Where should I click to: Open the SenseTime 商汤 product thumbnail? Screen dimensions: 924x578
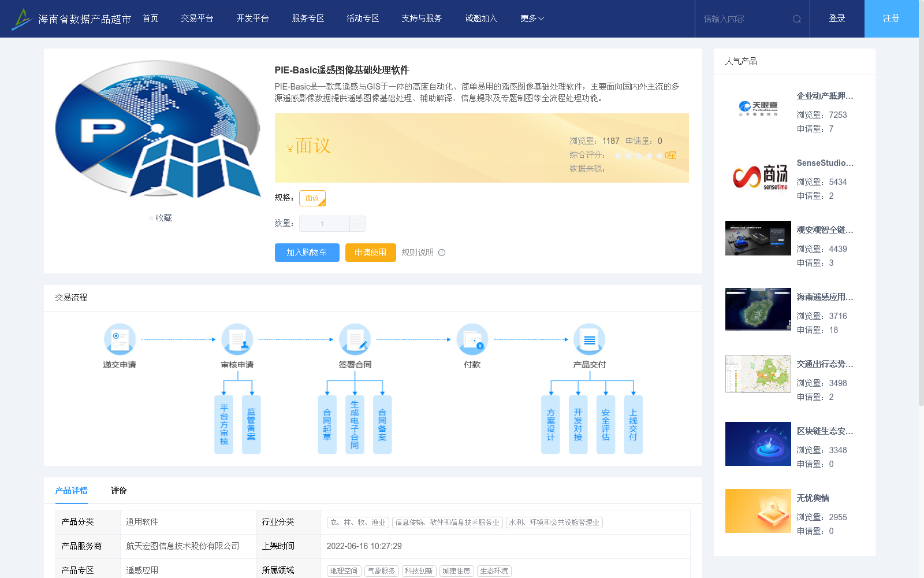click(x=758, y=176)
